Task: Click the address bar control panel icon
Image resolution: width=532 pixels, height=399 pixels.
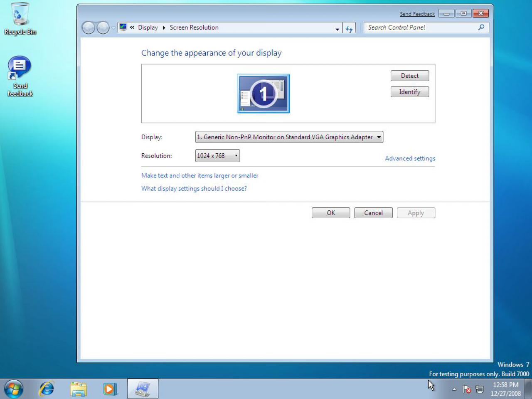Action: (123, 27)
